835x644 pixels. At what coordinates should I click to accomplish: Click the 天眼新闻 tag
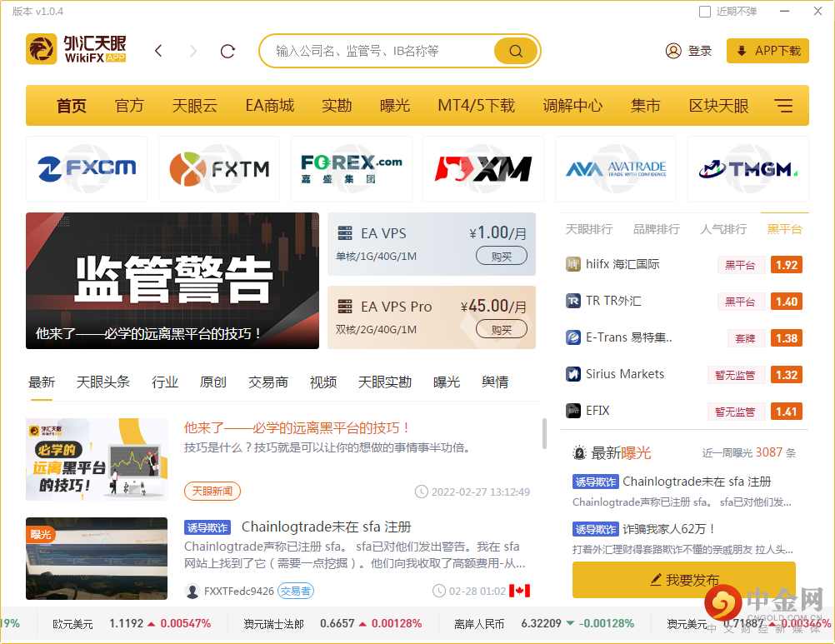(212, 492)
